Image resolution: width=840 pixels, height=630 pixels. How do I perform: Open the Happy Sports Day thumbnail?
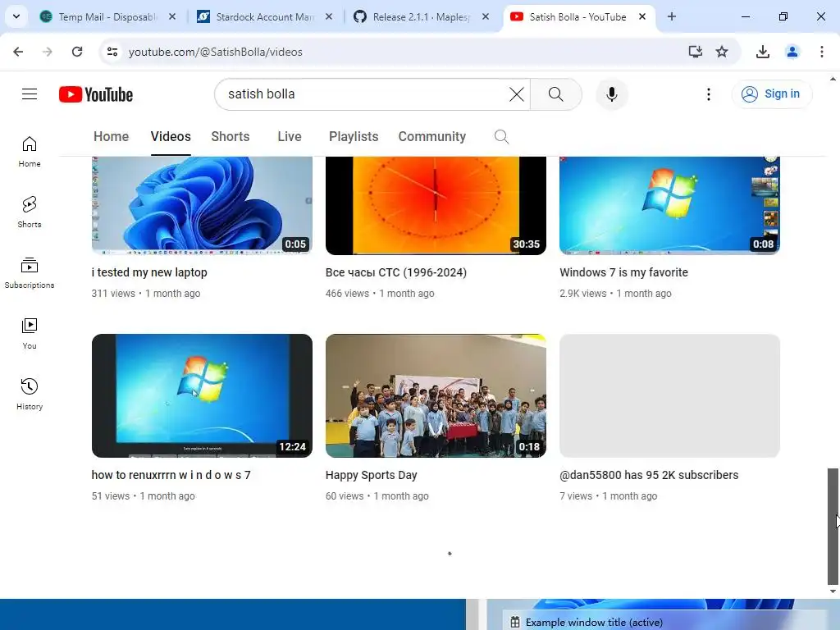(436, 395)
